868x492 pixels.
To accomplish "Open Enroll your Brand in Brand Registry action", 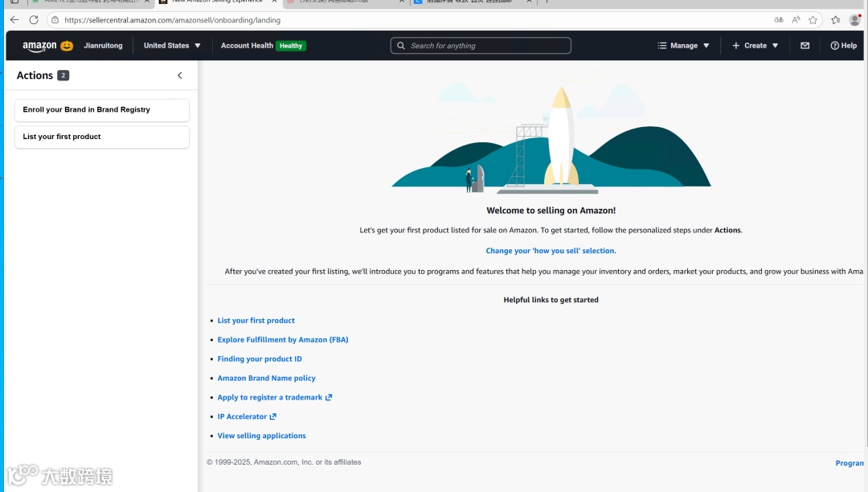I will (x=102, y=109).
